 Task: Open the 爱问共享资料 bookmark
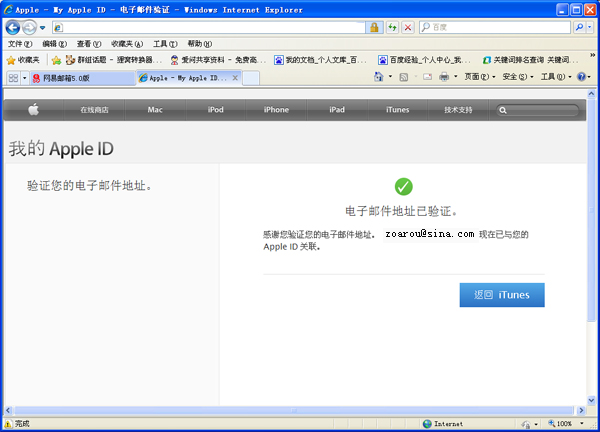(218, 60)
